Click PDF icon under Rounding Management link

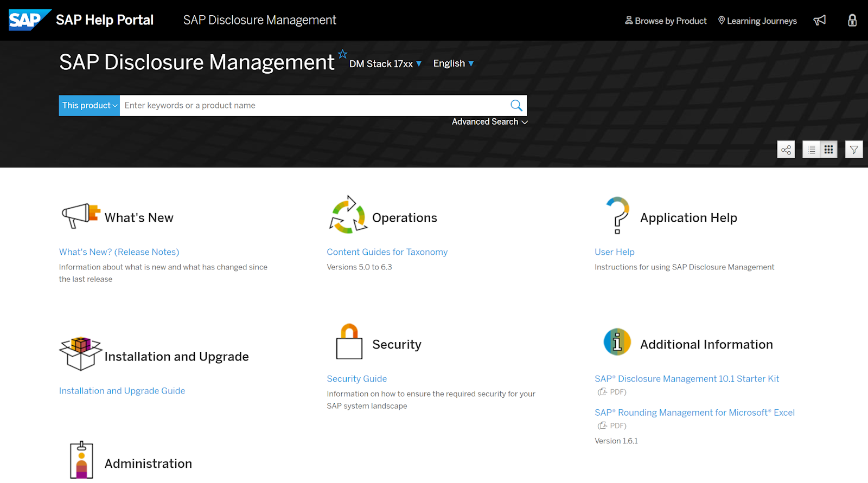(603, 426)
